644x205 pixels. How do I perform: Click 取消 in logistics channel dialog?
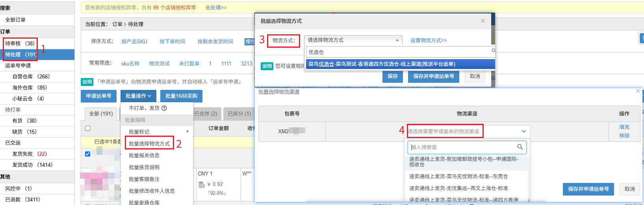point(630,189)
